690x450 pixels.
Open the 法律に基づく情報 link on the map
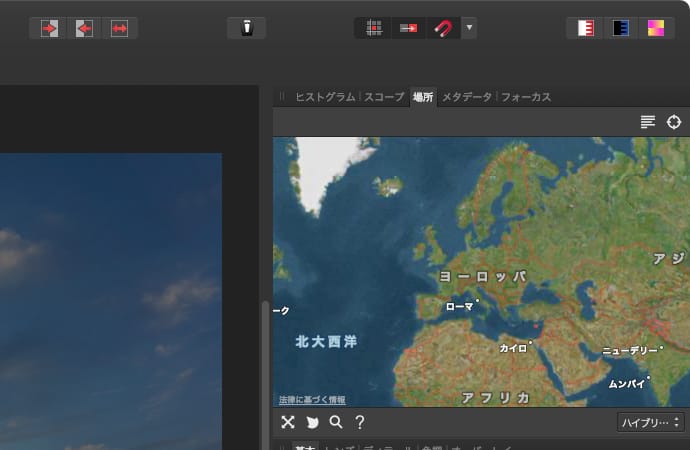pos(312,399)
